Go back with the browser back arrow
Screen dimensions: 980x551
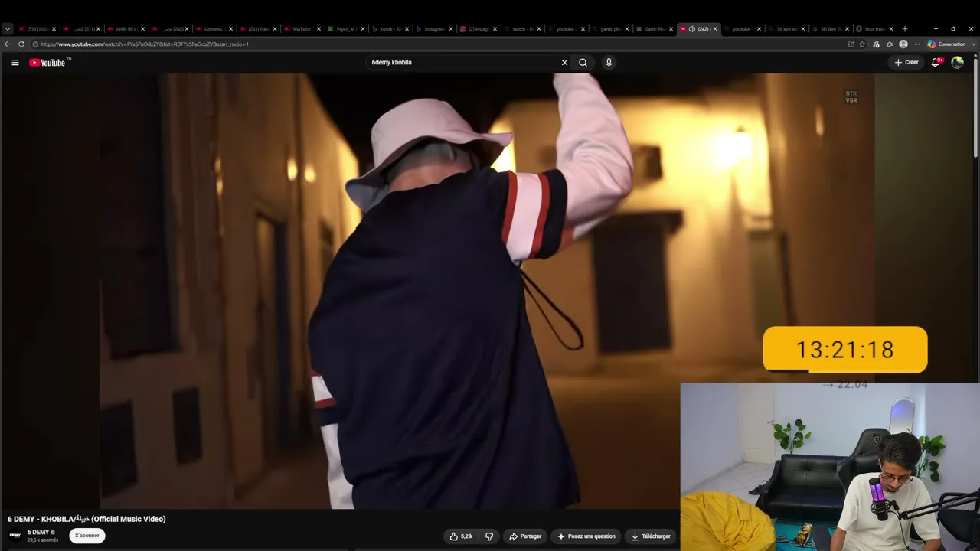point(8,44)
